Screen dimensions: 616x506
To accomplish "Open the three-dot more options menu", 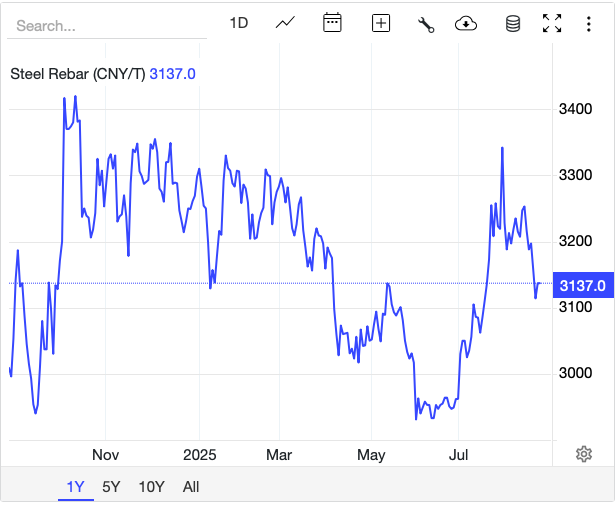I will (x=588, y=24).
